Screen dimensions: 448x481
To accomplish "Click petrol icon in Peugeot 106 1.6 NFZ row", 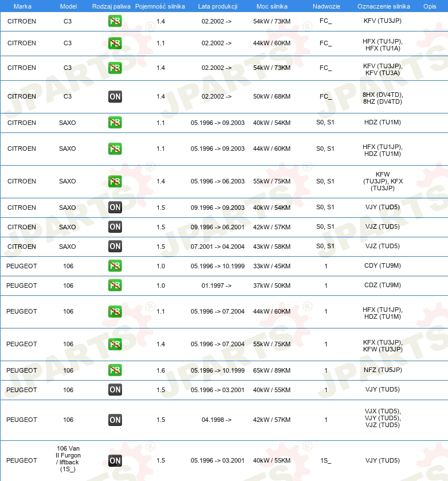I will click(115, 370).
